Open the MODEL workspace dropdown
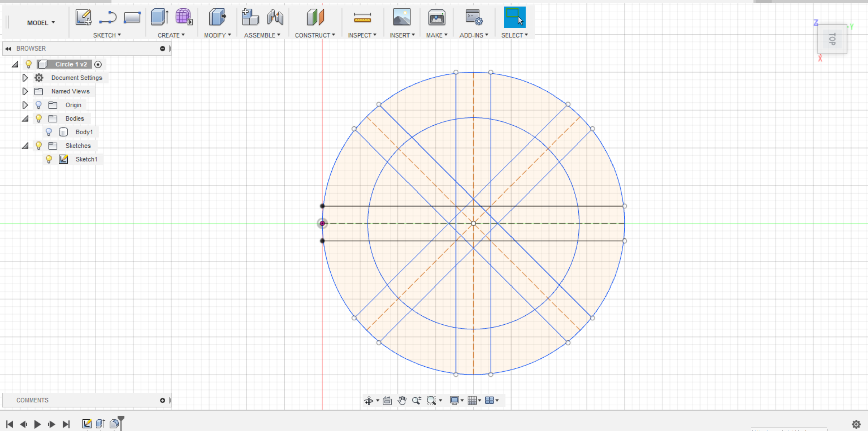The image size is (868, 431). 41,23
